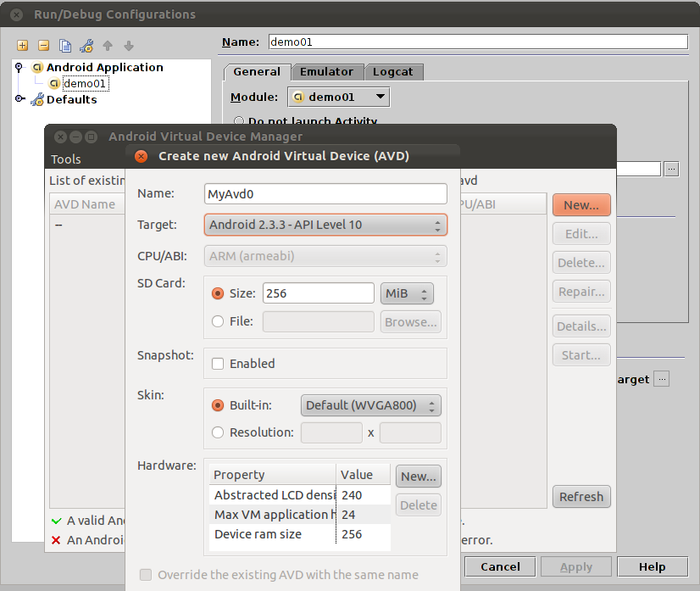Click the Start... button in AVD Manager

(581, 355)
